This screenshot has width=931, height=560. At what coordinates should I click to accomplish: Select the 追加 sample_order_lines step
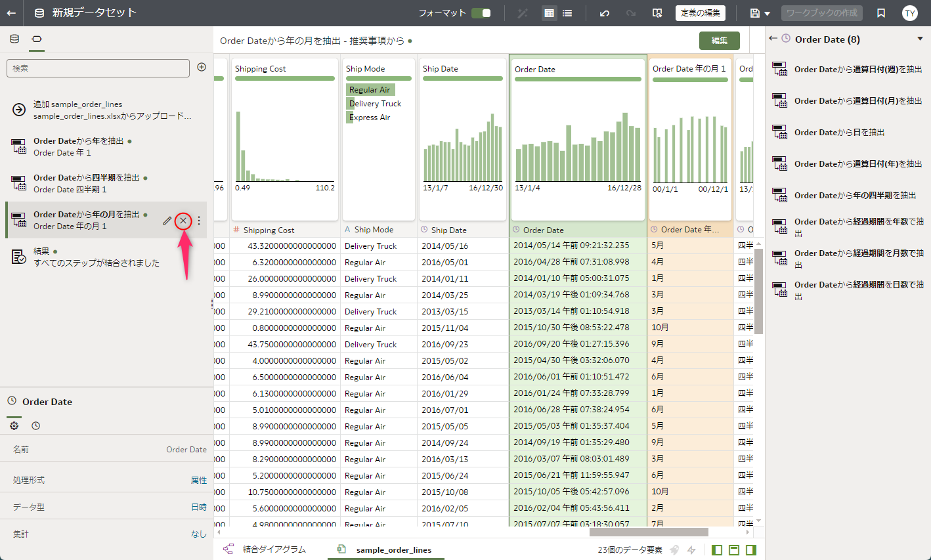click(106, 110)
